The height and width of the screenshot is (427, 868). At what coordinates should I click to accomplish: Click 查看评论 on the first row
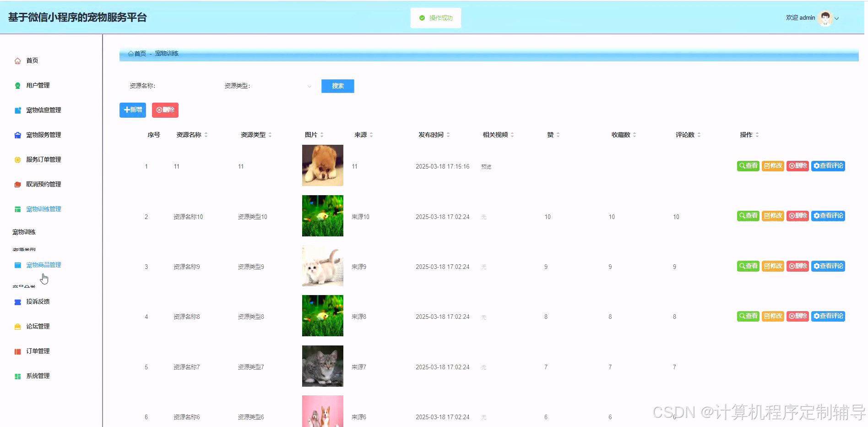click(828, 166)
